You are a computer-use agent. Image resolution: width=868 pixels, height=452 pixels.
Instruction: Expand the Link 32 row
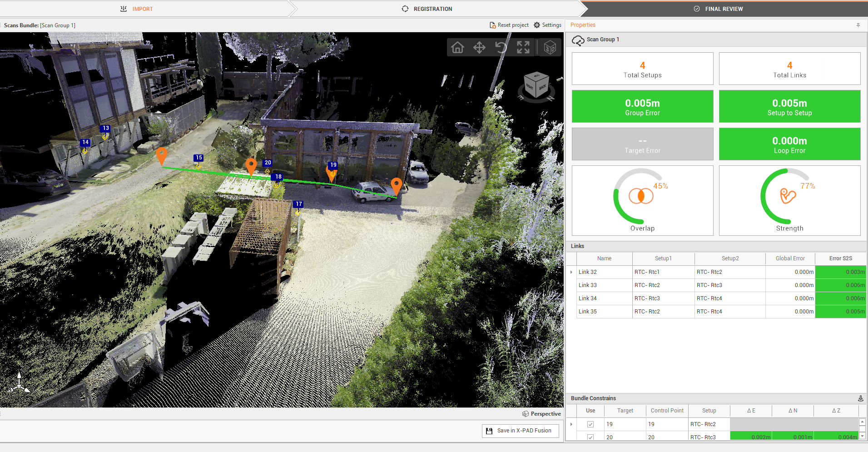pos(571,272)
